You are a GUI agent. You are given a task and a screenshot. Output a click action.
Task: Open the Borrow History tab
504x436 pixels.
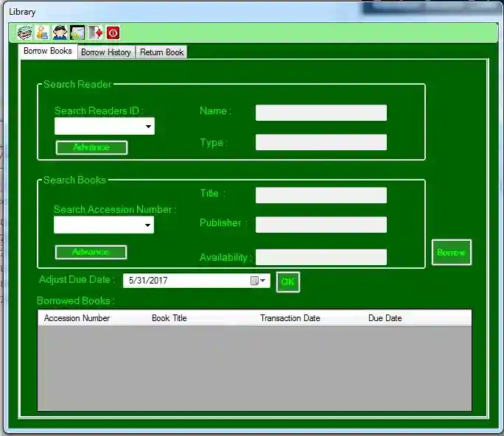[106, 52]
